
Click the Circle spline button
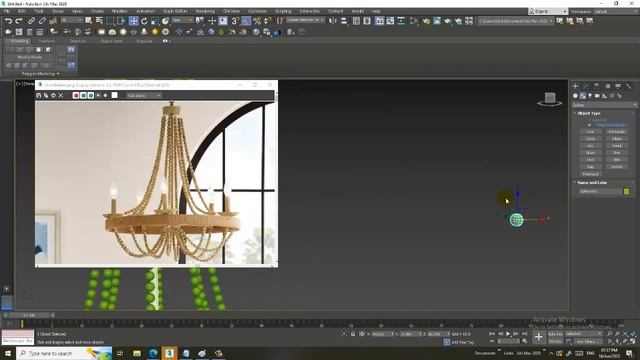(591, 139)
